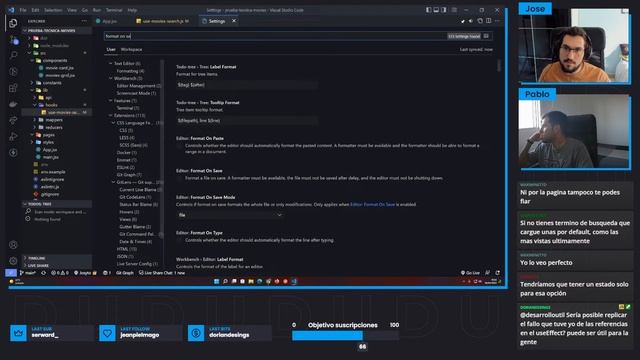Screen dimensions: 640x360
Task: Open Format On Save Mode dropdown
Action: [230, 215]
